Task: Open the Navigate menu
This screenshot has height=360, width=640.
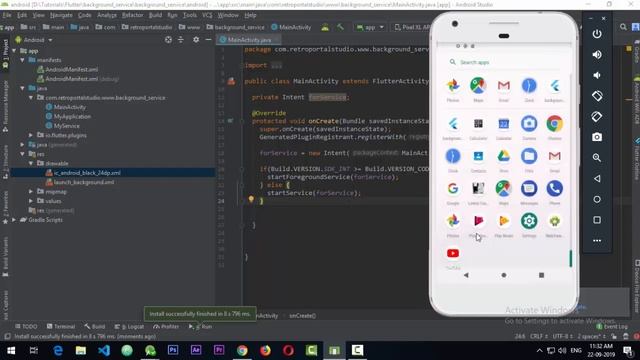Action: tap(61, 15)
